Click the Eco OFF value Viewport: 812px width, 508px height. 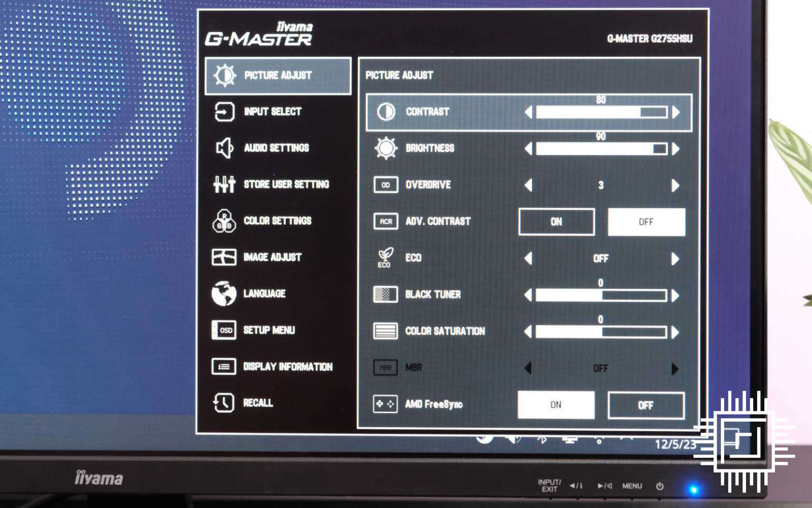(601, 259)
